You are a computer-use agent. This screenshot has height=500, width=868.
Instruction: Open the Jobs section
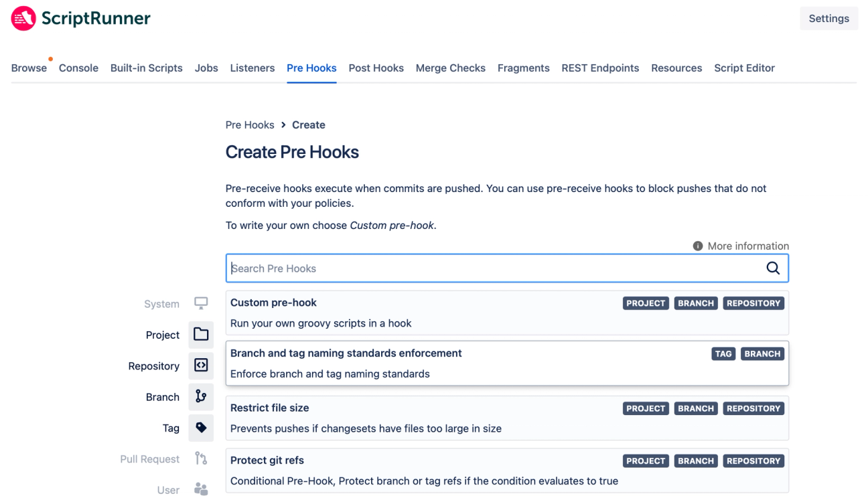206,68
